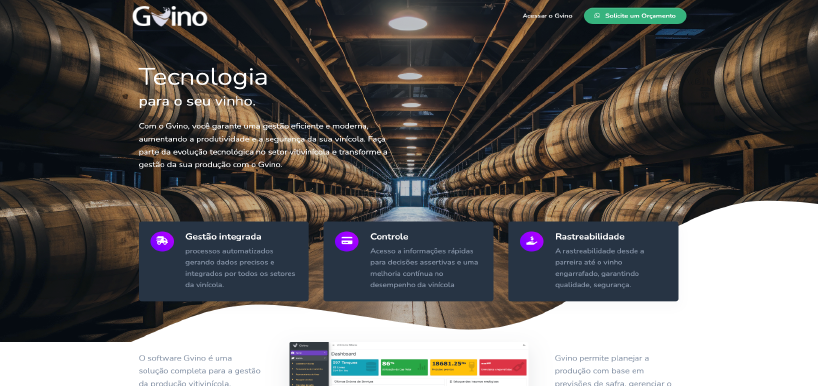The width and height of the screenshot is (818, 386).
Task: Open the Acessar o Gvino link
Action: 547,16
